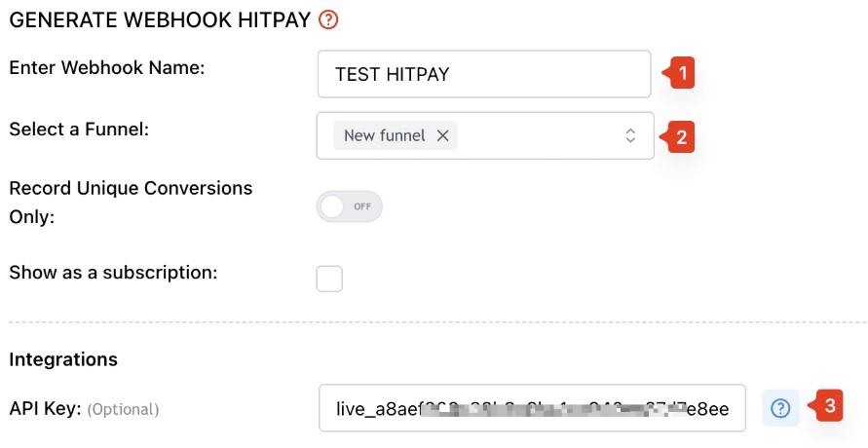Click the Record Unique Conversions Only label

click(x=131, y=203)
